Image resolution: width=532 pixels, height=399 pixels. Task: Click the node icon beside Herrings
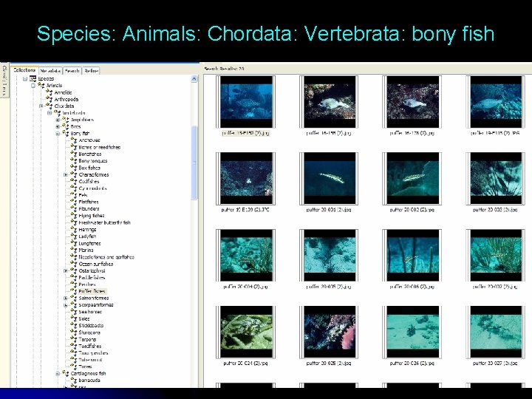coord(74,229)
